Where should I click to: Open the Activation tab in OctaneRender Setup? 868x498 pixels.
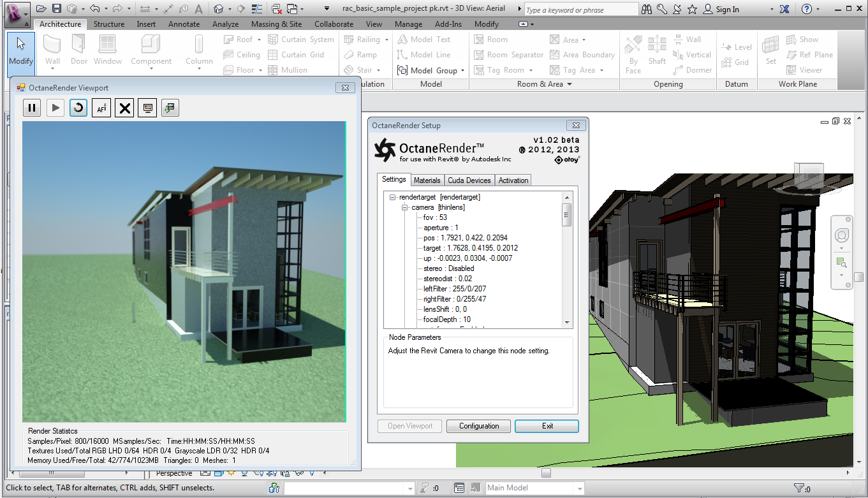coord(513,180)
